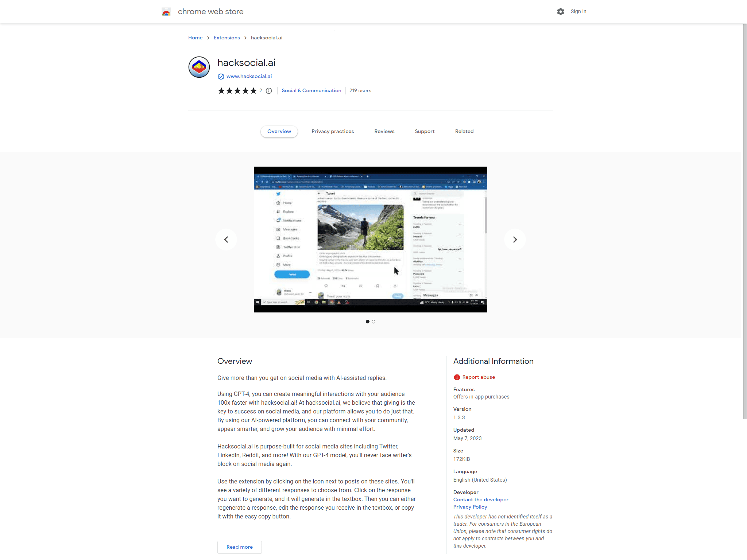
Task: Switch to the Reviews tab
Action: pos(384,132)
